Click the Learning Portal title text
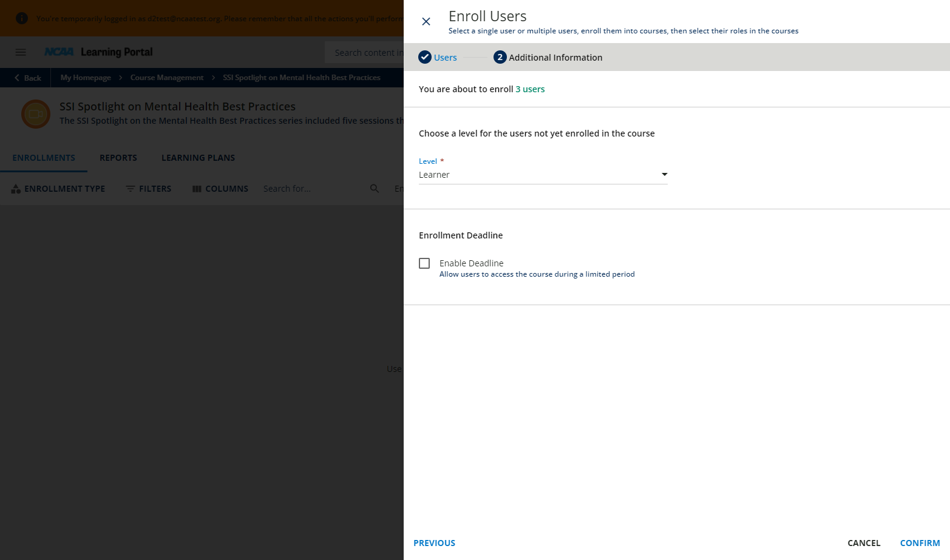Image resolution: width=950 pixels, height=560 pixels. (117, 52)
